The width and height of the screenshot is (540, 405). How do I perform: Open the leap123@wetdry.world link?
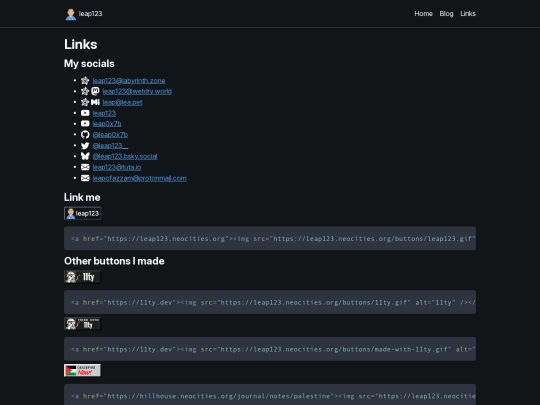pyautogui.click(x=137, y=91)
